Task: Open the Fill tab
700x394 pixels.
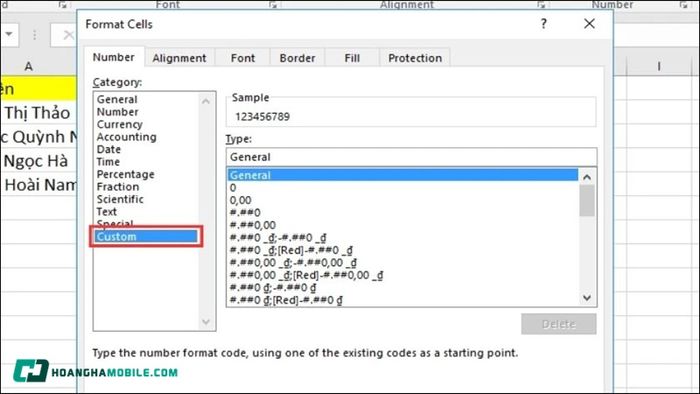Action: pyautogui.click(x=352, y=58)
